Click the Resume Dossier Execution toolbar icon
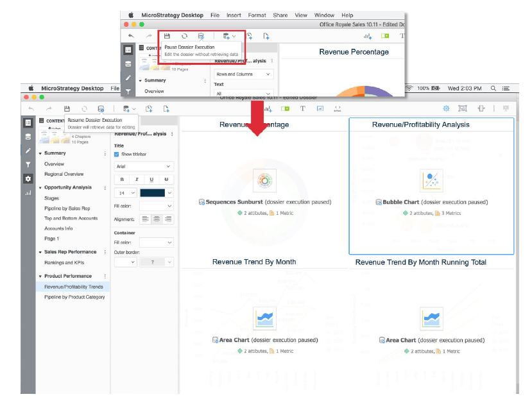Viewport: 532px width, 399px height. [101, 109]
